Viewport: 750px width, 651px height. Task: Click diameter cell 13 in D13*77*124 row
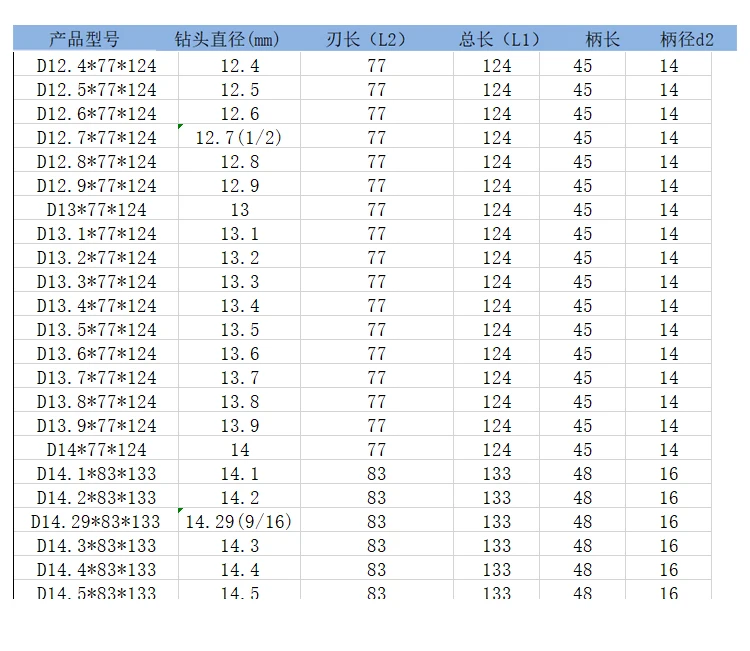point(239,210)
